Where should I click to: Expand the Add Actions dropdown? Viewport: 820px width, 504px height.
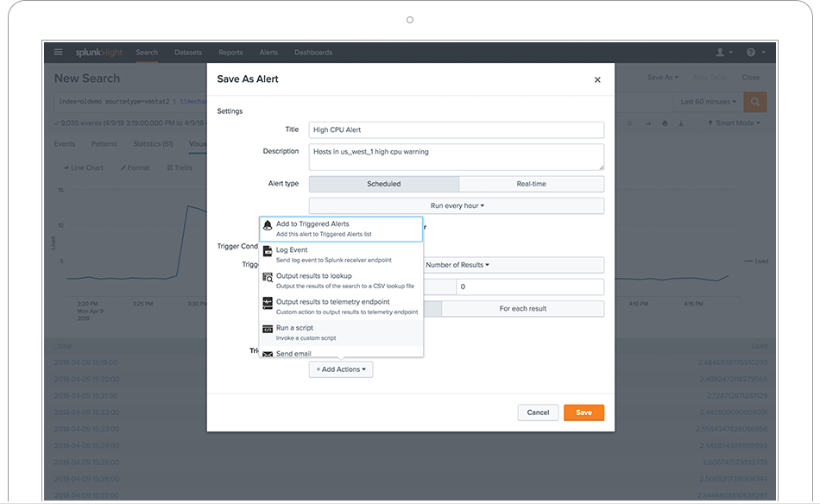pyautogui.click(x=341, y=369)
